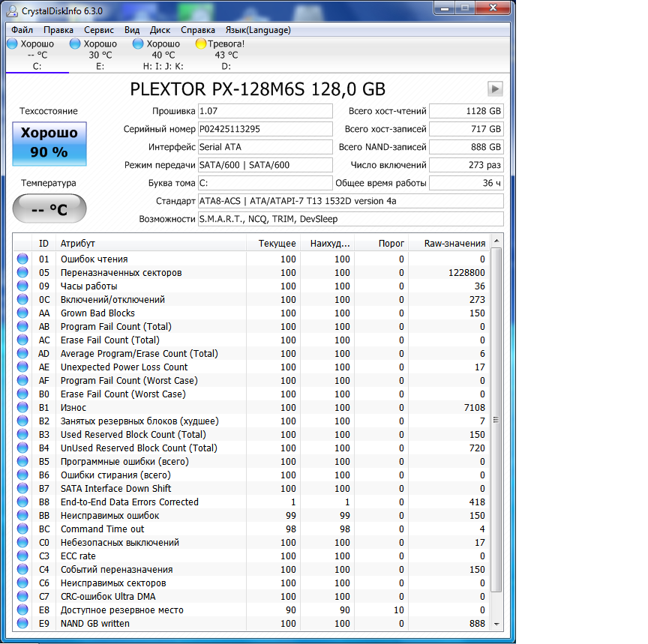This screenshot has height=644, width=648.
Task: Click the 717 GB host writes field
Action: point(466,129)
